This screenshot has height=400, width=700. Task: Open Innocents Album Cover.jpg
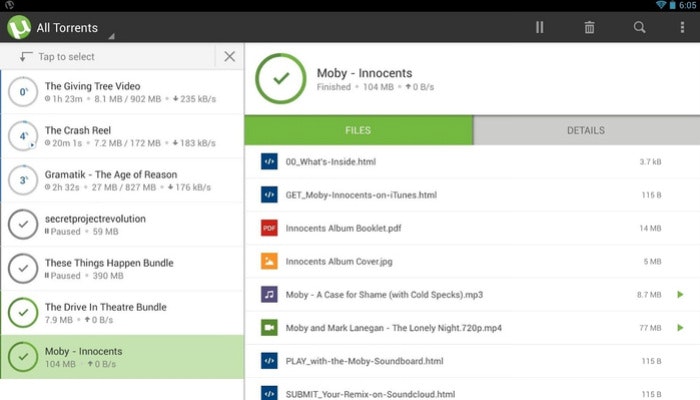339,262
